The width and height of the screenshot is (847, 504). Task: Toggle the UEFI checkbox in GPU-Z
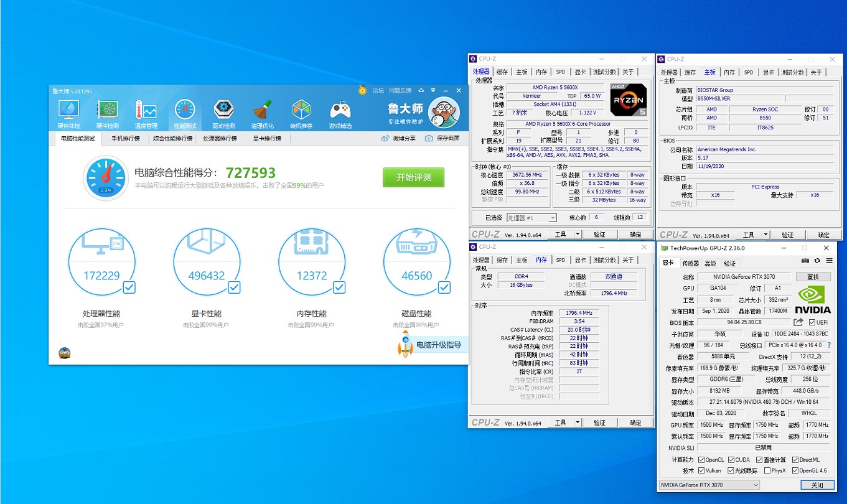coord(812,322)
